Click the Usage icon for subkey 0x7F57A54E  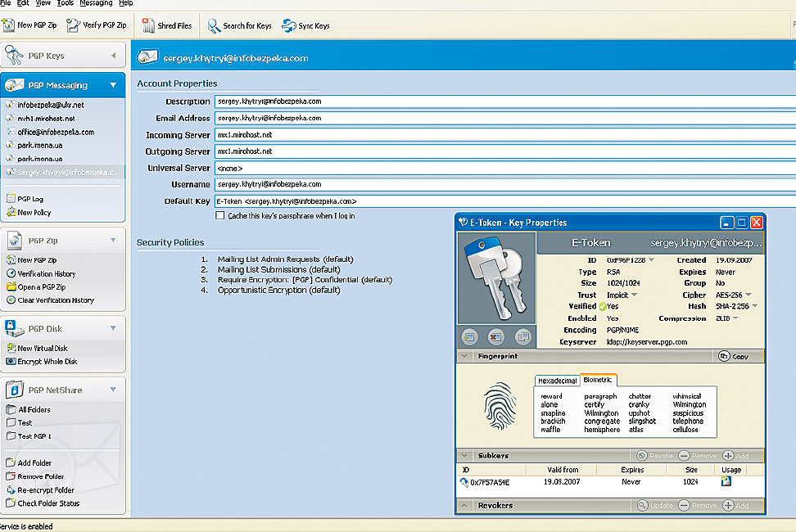[726, 482]
